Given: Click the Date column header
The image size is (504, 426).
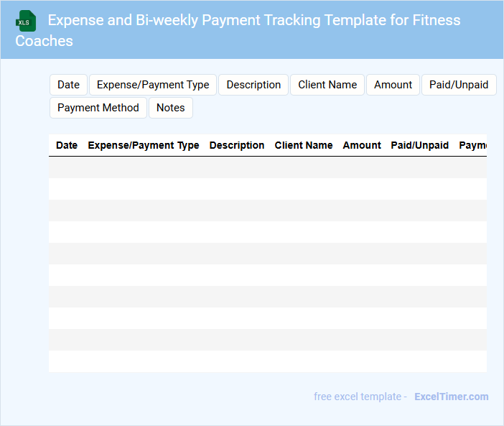Looking at the screenshot, I should click(x=67, y=145).
